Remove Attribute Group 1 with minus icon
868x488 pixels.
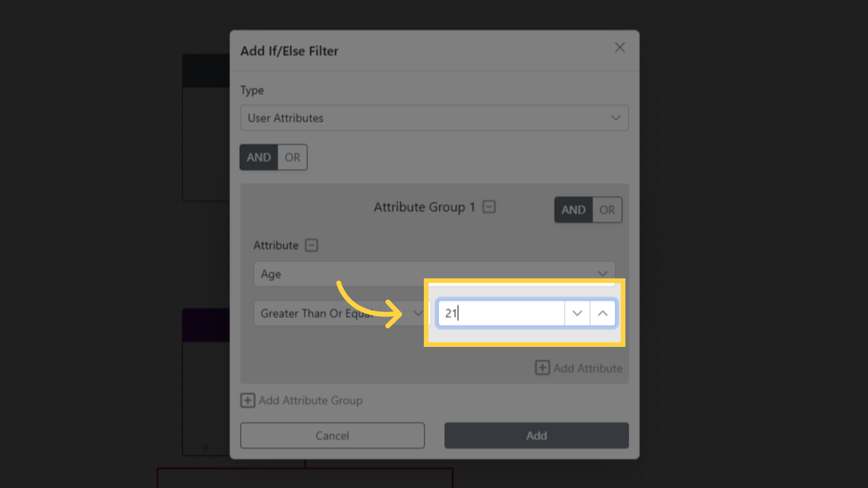tap(489, 207)
